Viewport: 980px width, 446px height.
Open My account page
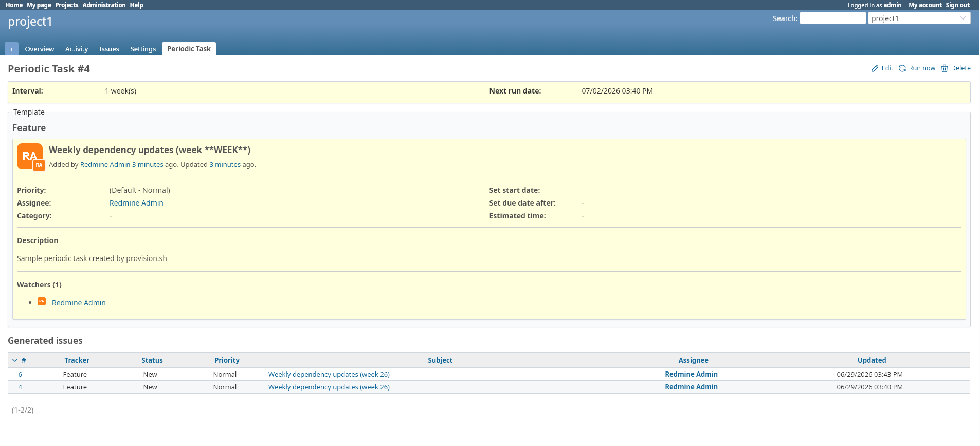(x=925, y=5)
